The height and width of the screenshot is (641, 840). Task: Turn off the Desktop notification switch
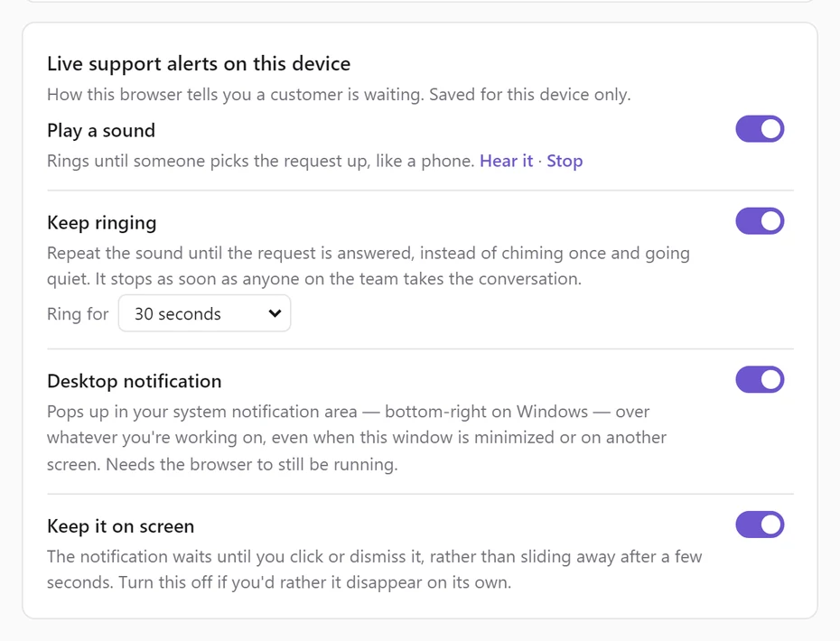760,380
